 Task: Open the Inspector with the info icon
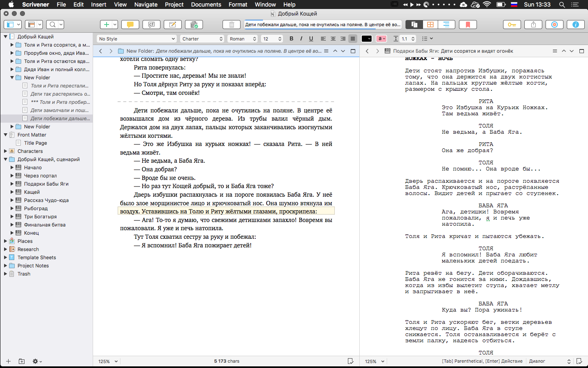coord(575,25)
